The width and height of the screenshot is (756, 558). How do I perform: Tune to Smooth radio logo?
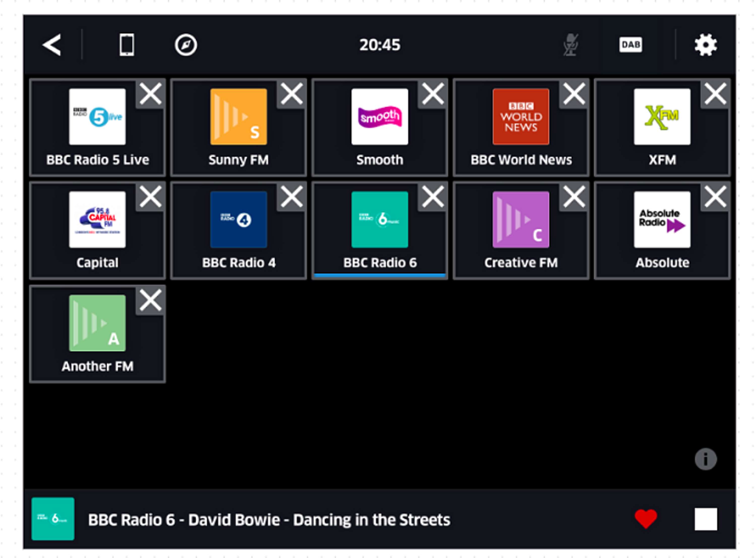[380, 117]
